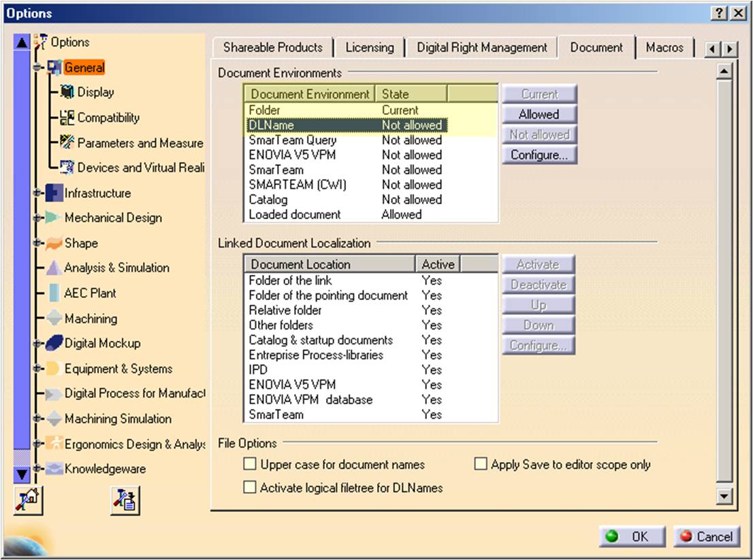Click the Knowledgeware category icon

pyautogui.click(x=54, y=468)
